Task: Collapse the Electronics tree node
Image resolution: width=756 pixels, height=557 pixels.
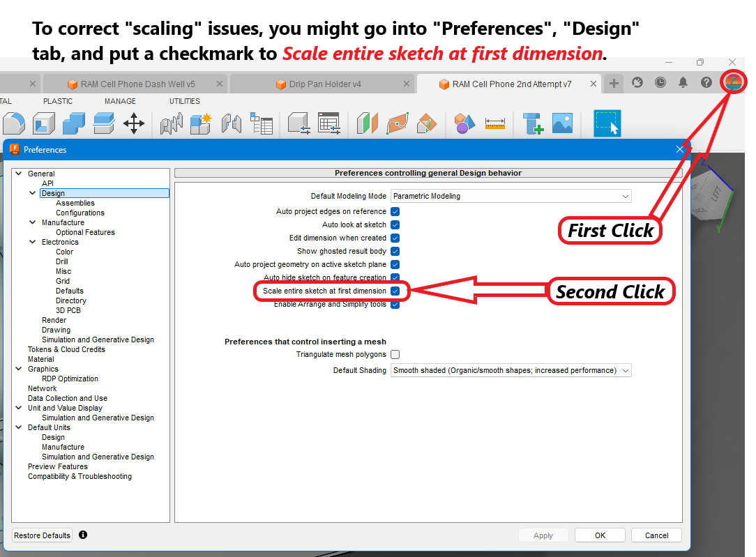Action: pos(33,242)
